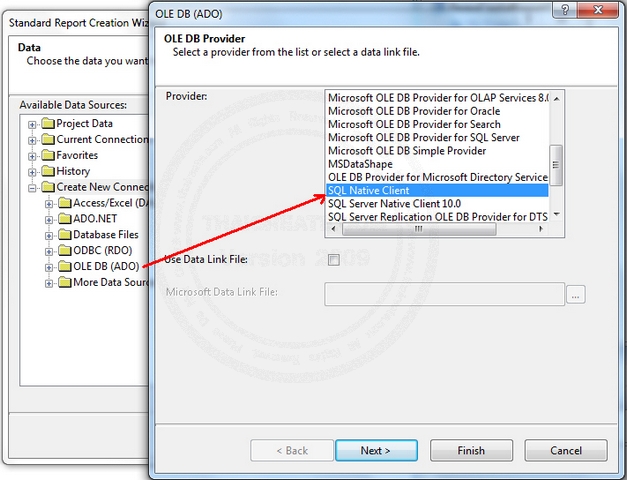Click the provider list horizontal scrollbar thumb
The image size is (627, 480).
coord(419,229)
